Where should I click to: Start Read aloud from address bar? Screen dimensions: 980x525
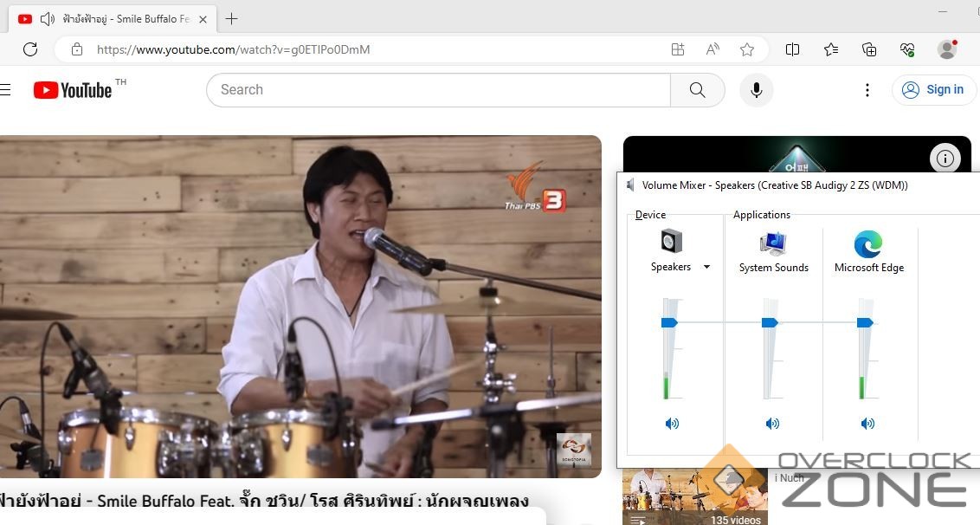click(x=712, y=49)
